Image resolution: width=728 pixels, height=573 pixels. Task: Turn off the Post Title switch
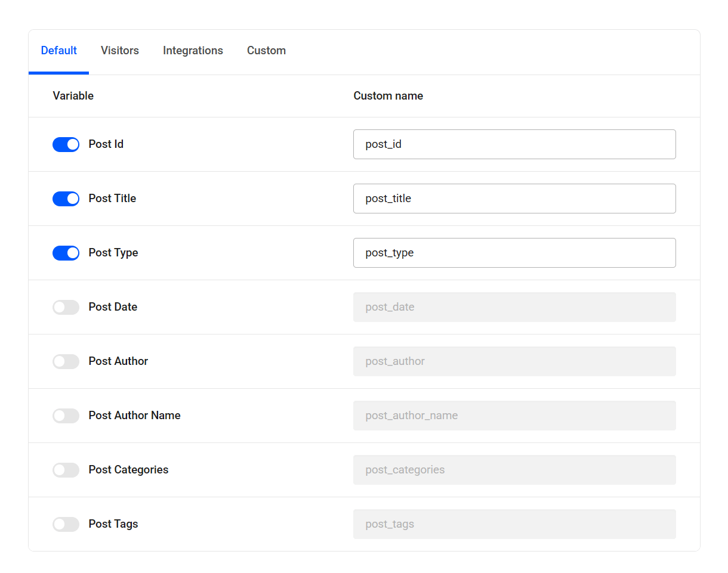coord(66,199)
